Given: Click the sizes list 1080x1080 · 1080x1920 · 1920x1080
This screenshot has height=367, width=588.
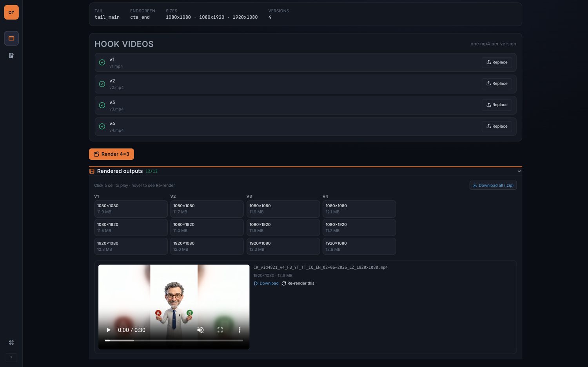Looking at the screenshot, I should [x=212, y=17].
